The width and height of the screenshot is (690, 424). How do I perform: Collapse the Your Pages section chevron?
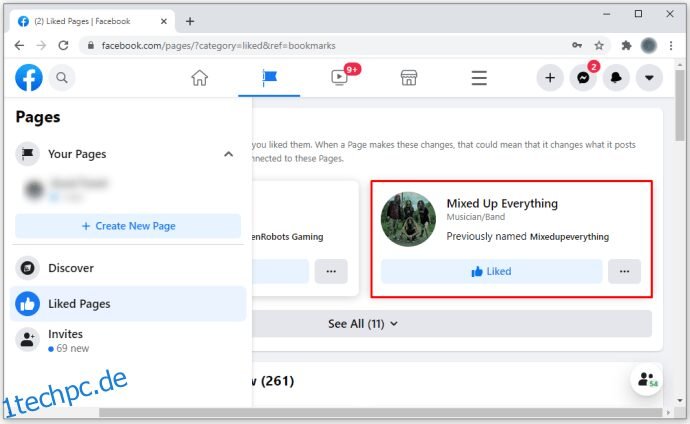click(228, 154)
